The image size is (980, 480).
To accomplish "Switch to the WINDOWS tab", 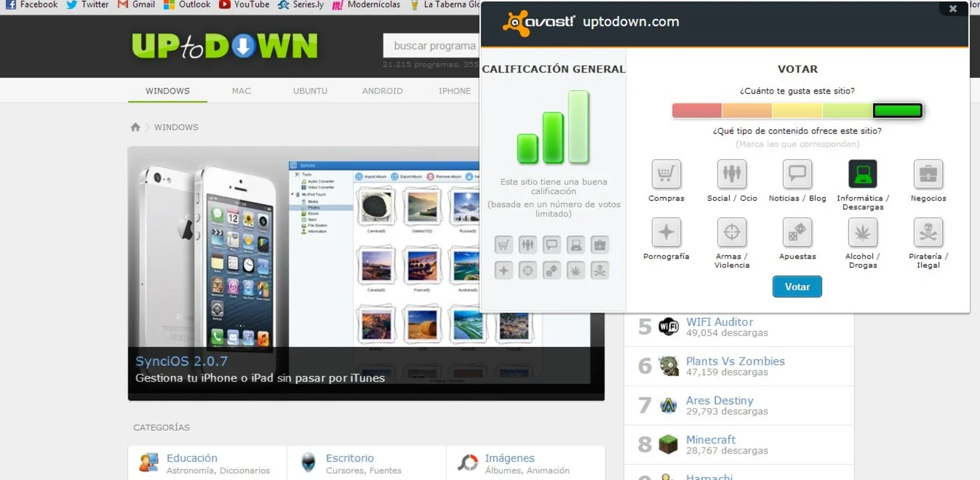I will point(167,91).
